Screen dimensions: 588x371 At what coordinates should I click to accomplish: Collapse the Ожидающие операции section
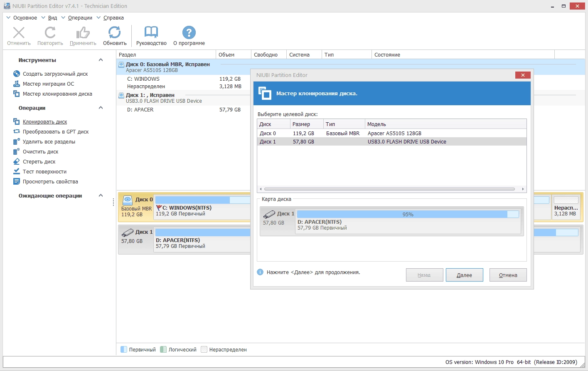(x=101, y=195)
